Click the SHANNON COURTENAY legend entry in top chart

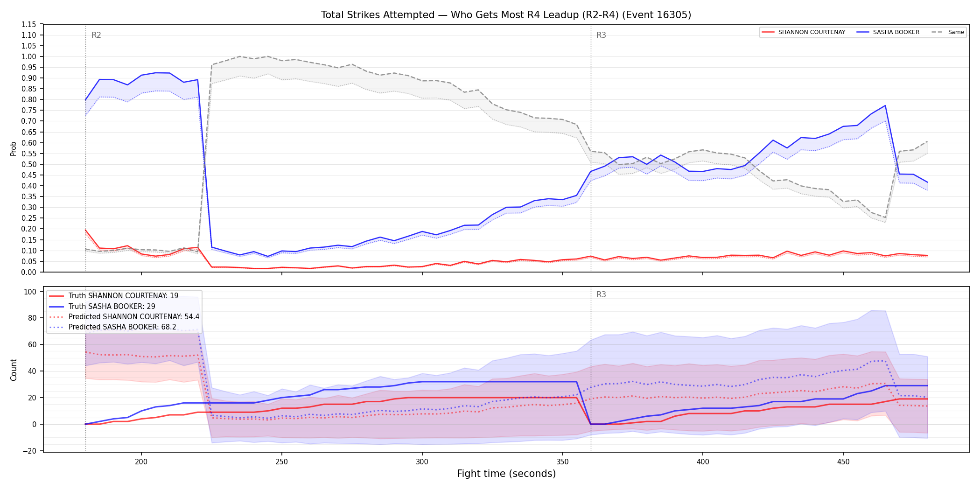(804, 32)
